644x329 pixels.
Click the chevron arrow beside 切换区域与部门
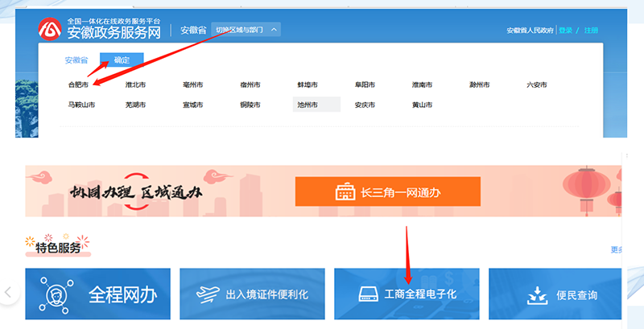[274, 30]
